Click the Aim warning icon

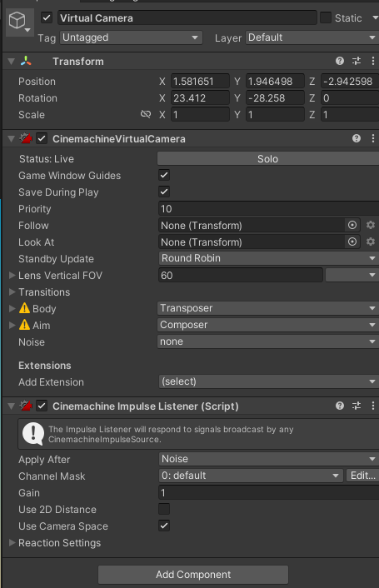24,324
